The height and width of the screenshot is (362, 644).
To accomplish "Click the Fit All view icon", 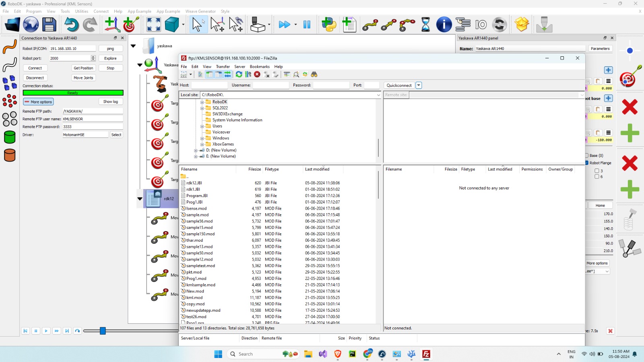I will point(153,25).
